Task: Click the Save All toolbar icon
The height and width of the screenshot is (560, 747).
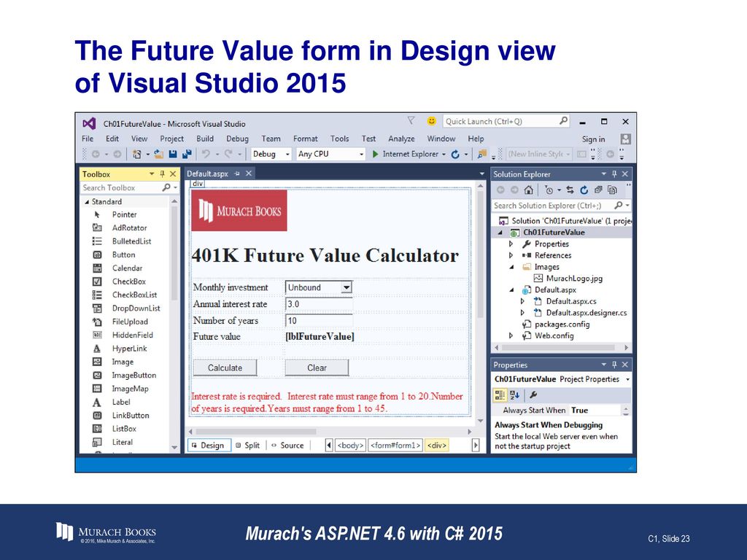Action: point(187,154)
